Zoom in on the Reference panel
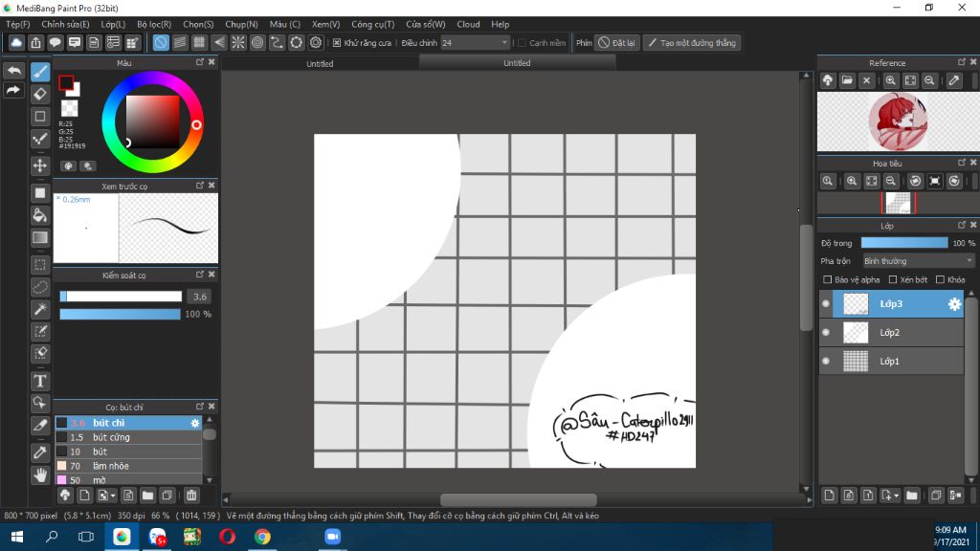Screen dimensions: 980x551 click(x=891, y=80)
